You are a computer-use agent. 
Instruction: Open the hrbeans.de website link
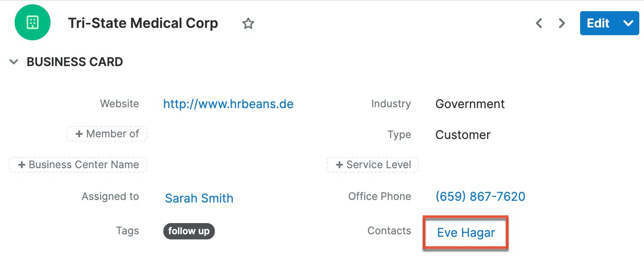228,104
